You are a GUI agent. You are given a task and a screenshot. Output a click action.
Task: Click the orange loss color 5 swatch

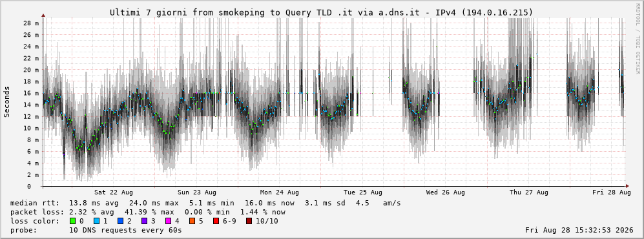[x=191, y=221]
